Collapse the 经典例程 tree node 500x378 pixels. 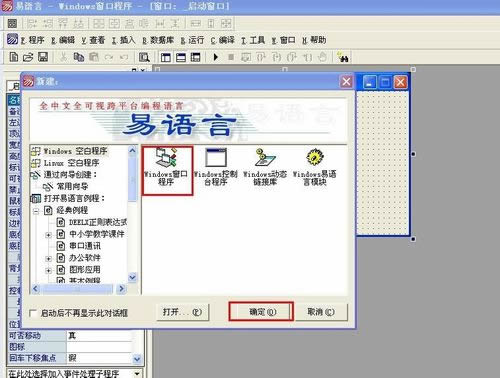[36, 211]
